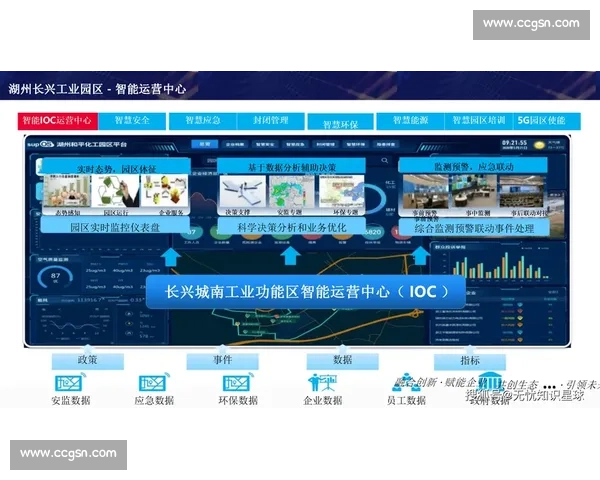Click the 员工数据 label text
Screen dimensions: 600x480
(406, 400)
